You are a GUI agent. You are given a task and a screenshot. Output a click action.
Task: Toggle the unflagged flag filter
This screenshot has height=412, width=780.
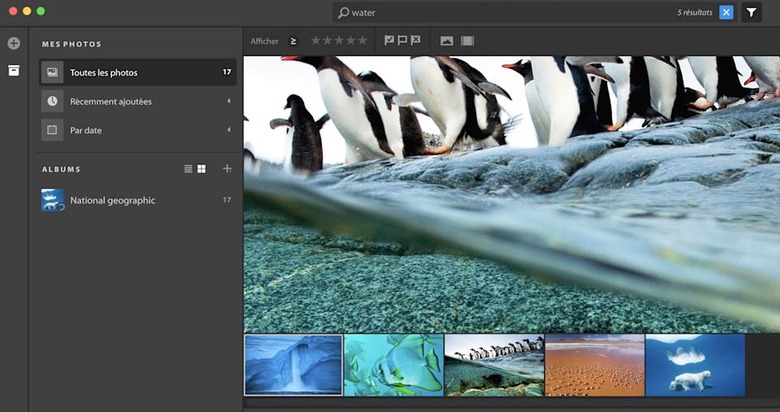click(x=402, y=41)
